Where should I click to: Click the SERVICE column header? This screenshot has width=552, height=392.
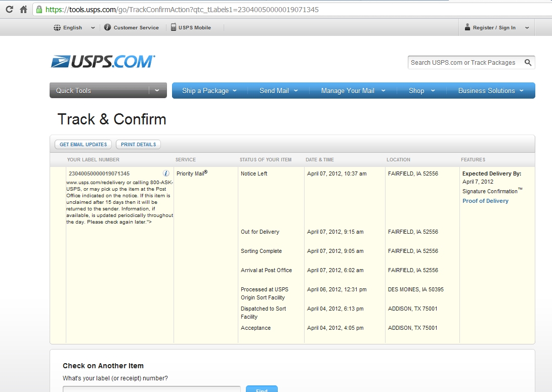186,160
